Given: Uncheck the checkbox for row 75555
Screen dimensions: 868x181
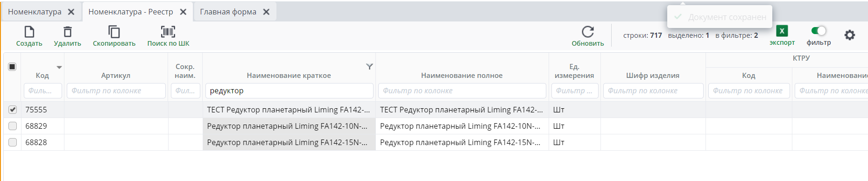Looking at the screenshot, I should [13, 110].
